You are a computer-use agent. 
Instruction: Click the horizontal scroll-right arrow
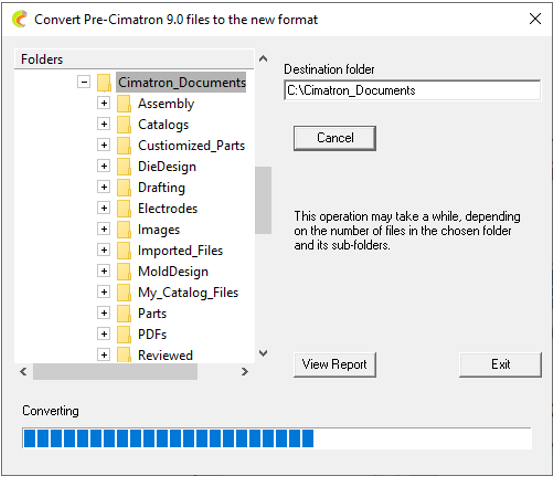point(244,372)
